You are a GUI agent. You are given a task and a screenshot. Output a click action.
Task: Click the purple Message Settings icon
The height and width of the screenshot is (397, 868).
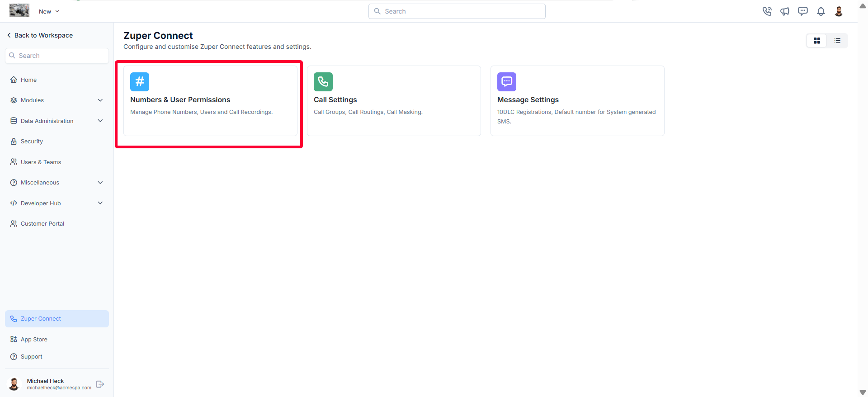(507, 82)
